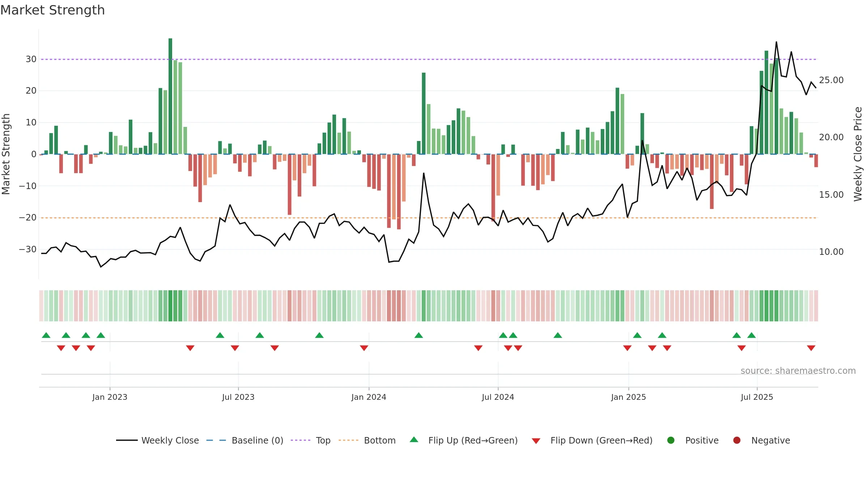This screenshot has width=868, height=488.
Task: Click the Jan 2025 x-axis label
Action: coord(629,397)
